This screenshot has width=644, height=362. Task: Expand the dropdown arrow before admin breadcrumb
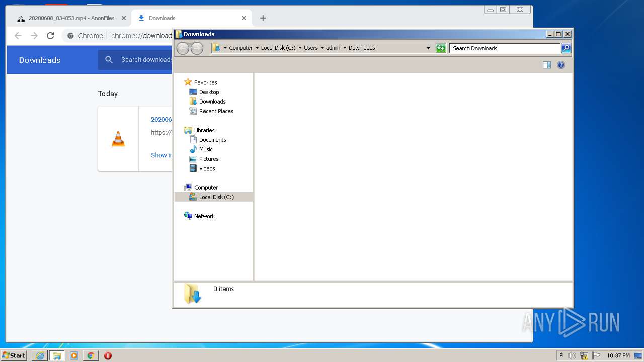click(323, 48)
